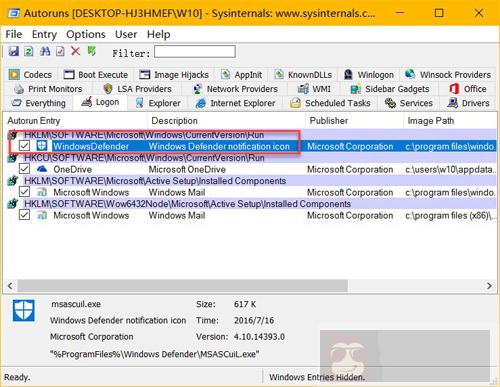Open the Options menu
The image size is (500, 387).
86,34
